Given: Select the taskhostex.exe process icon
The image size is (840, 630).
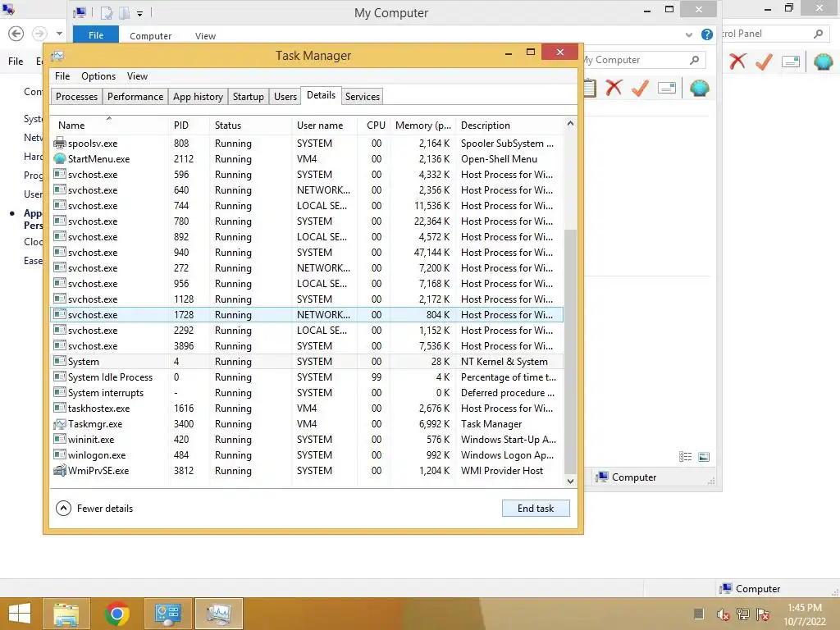Looking at the screenshot, I should pyautogui.click(x=59, y=409).
